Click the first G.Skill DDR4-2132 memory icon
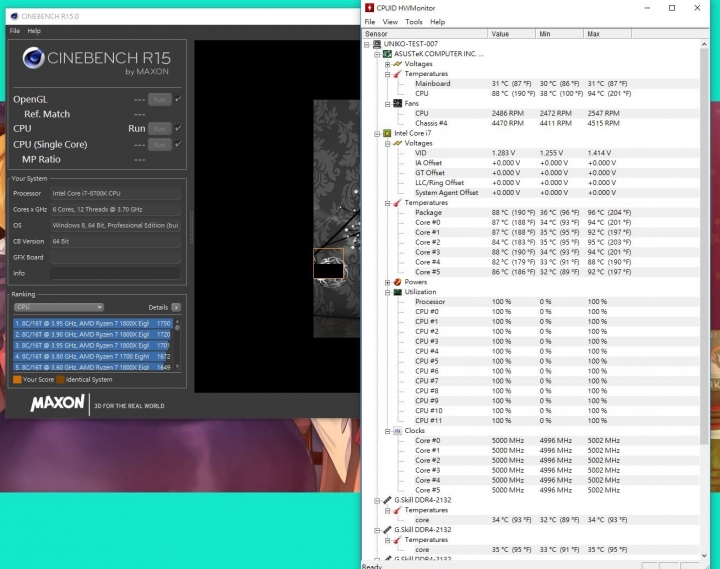 pos(387,500)
